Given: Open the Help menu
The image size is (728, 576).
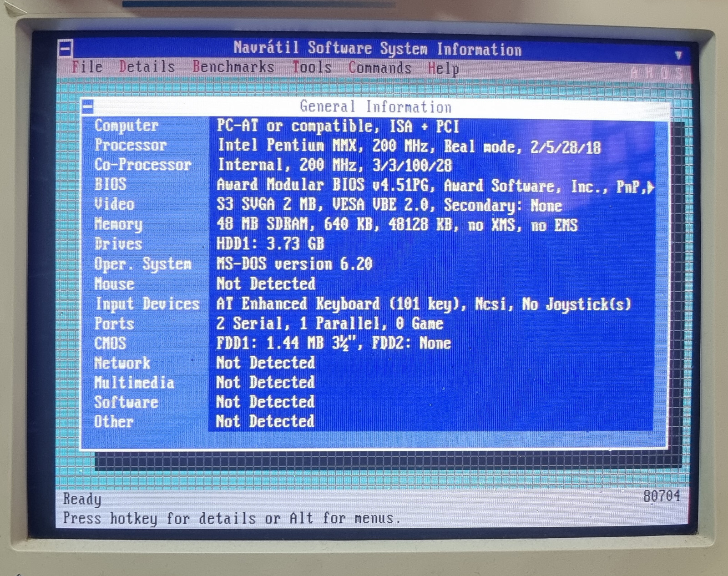Looking at the screenshot, I should [443, 69].
